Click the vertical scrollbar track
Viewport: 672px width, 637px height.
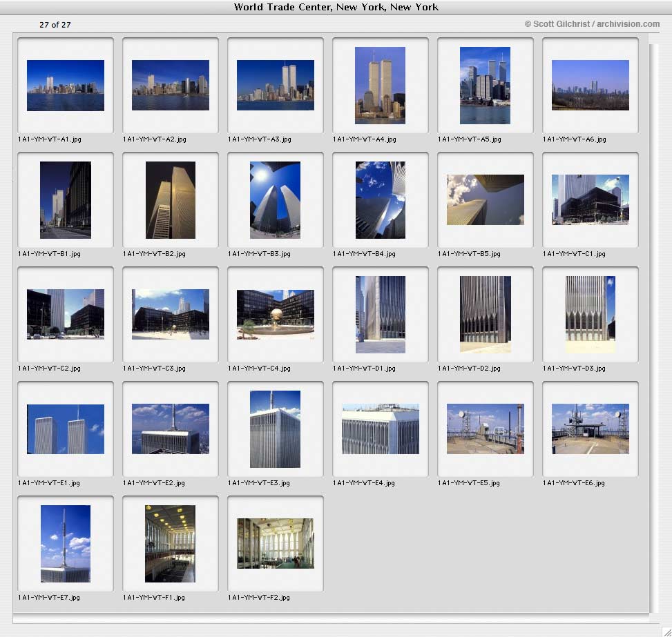point(653,328)
